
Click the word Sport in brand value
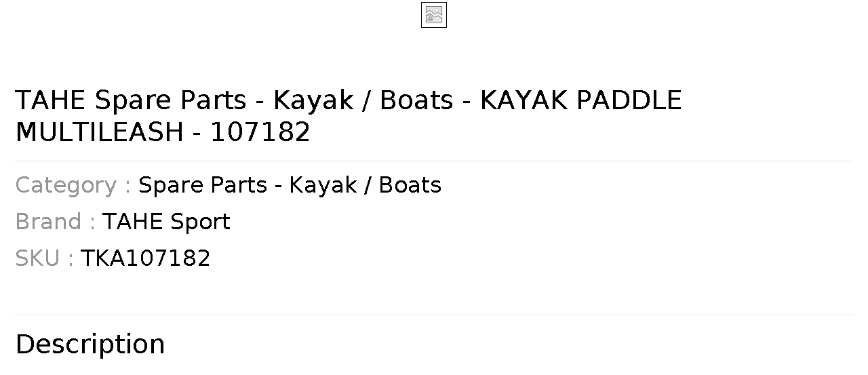pyautogui.click(x=200, y=222)
